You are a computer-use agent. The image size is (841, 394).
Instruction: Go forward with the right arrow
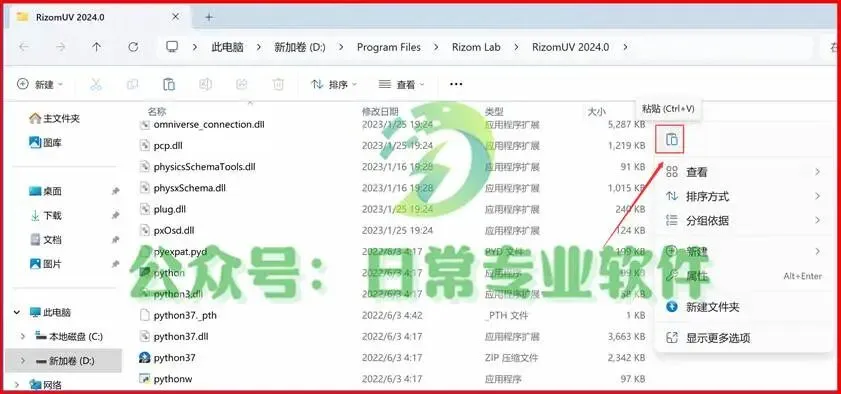pyautogui.click(x=61, y=47)
